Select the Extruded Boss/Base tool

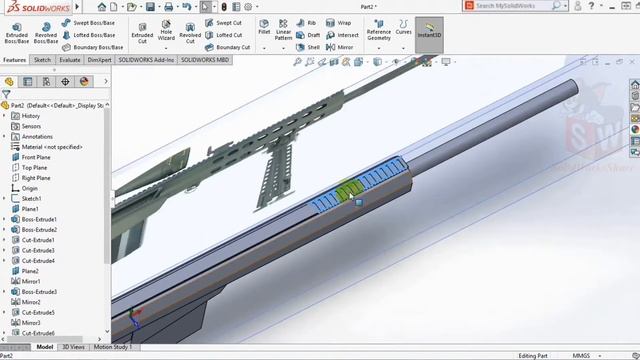coord(17,33)
